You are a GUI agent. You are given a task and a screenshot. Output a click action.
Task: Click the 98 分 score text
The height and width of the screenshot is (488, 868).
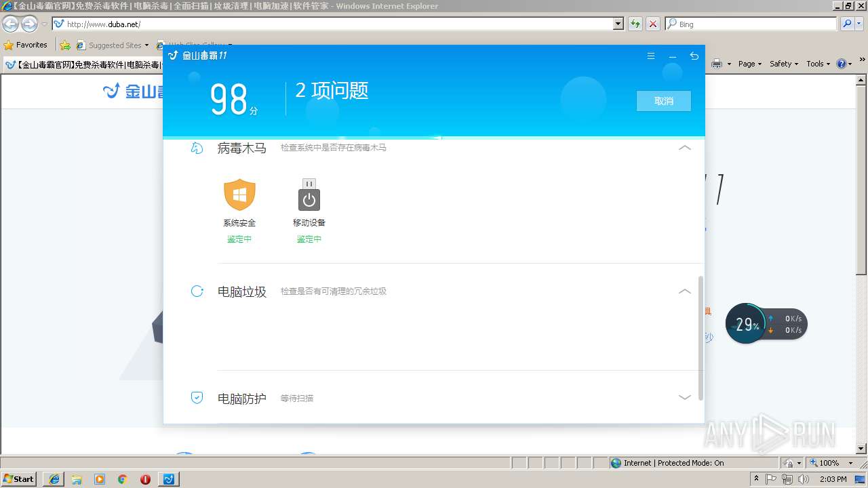click(235, 100)
